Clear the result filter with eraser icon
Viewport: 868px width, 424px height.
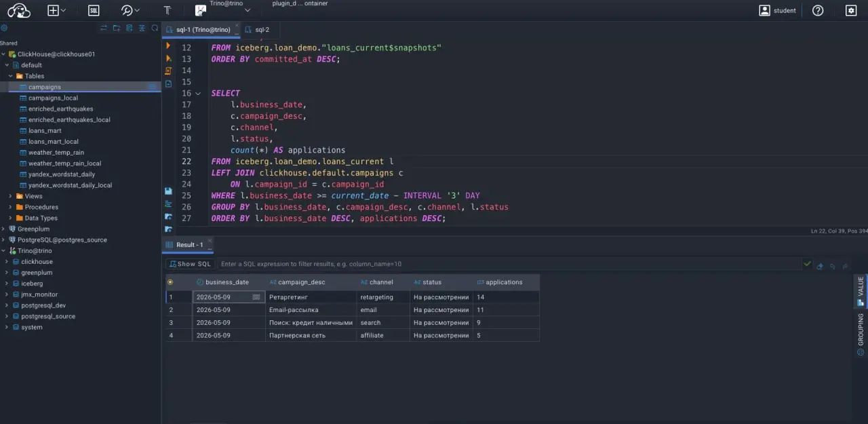coord(820,266)
